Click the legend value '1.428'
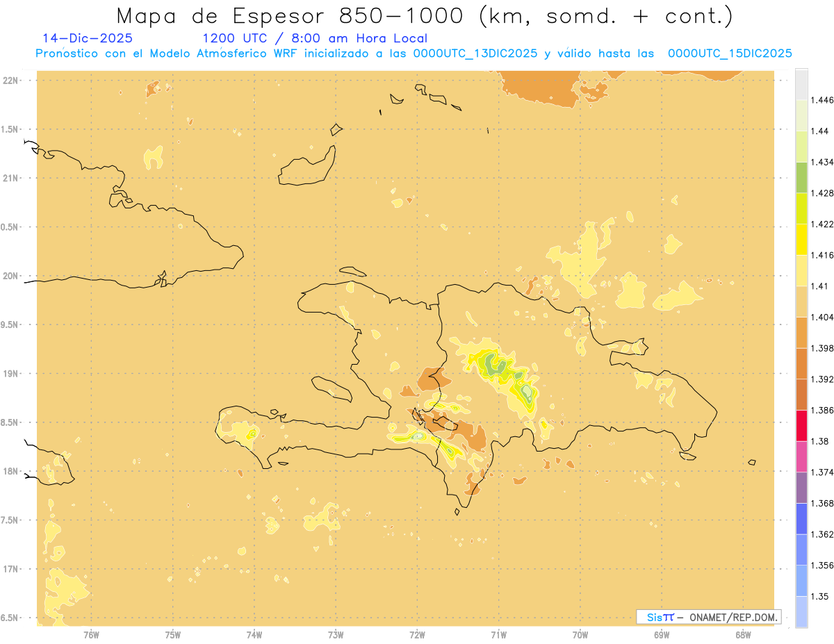This screenshot has height=644, width=834. (823, 193)
